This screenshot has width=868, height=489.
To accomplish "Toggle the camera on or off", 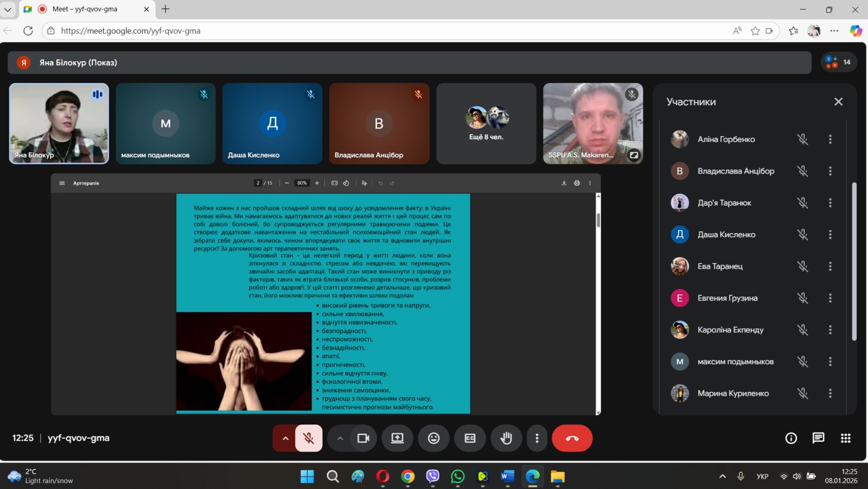I will point(363,438).
